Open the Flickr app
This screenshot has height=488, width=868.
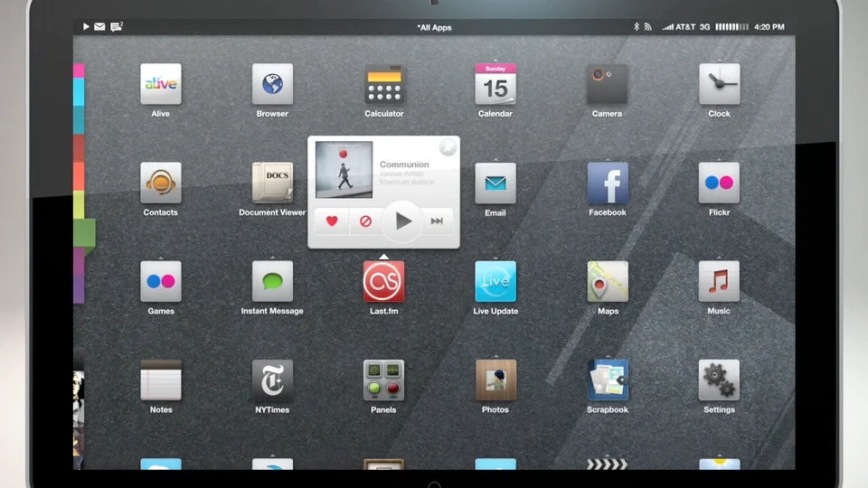click(x=719, y=183)
